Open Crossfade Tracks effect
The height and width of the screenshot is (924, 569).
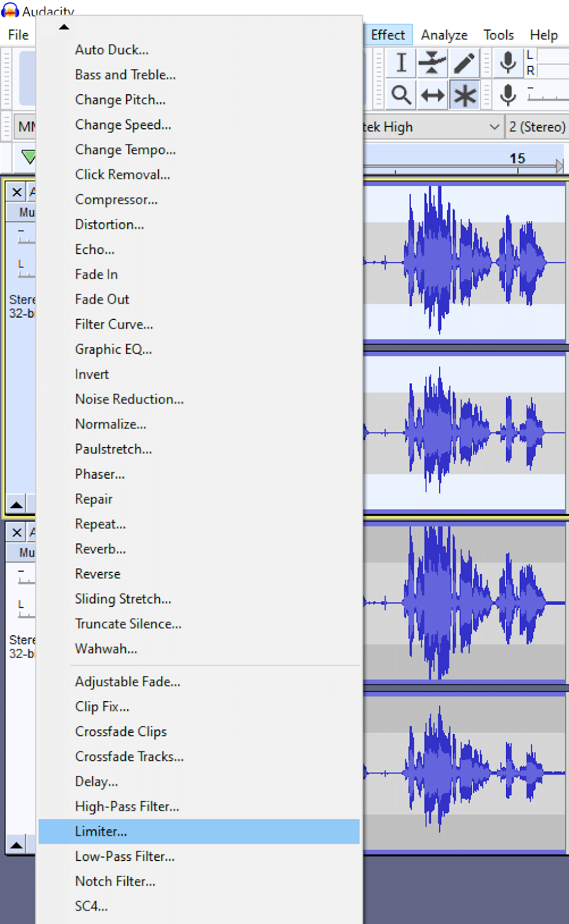click(199, 757)
